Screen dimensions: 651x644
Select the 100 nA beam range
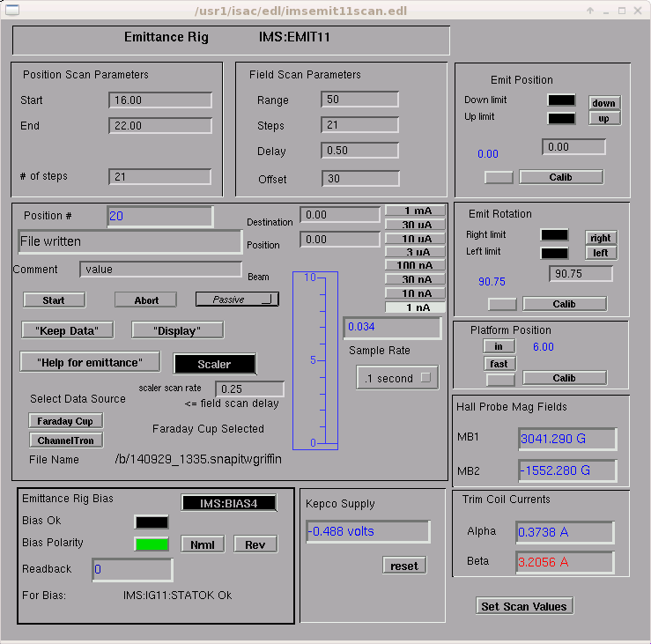coord(415,265)
